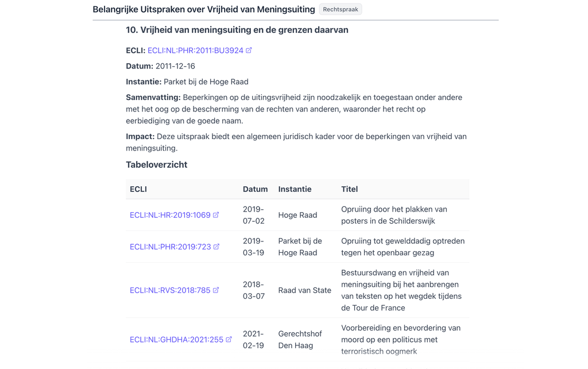588x369 pixels.
Task: Follow the ECLI:NL:PHR:2019:723 link
Action: click(170, 247)
